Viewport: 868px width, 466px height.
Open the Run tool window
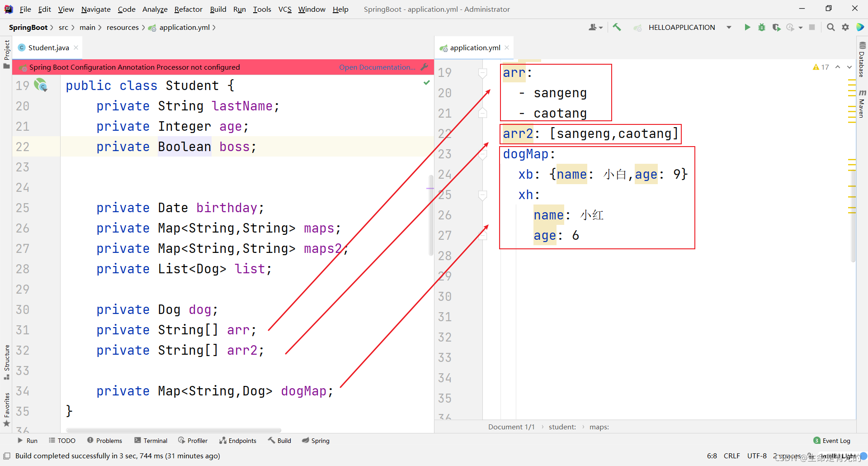pyautogui.click(x=27, y=441)
